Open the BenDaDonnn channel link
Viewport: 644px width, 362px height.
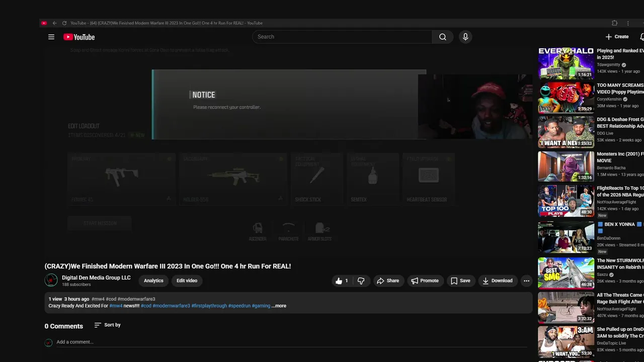click(608, 238)
